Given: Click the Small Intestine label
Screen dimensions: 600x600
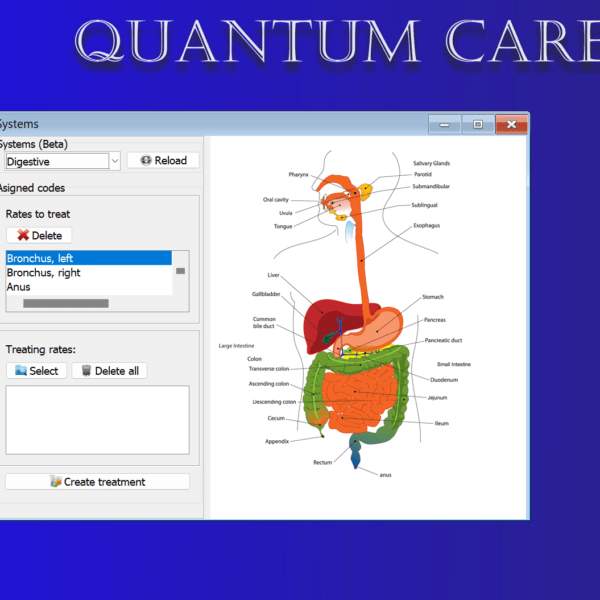Looking at the screenshot, I should click(454, 364).
